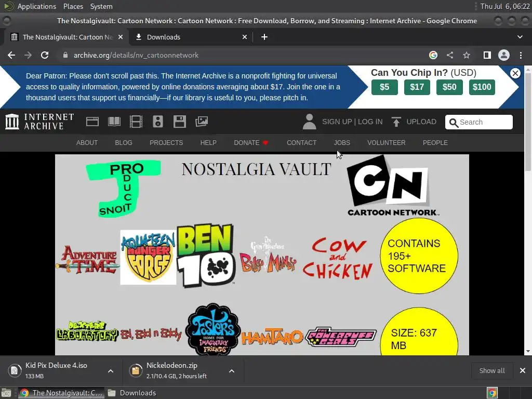Viewport: 532px width, 399px height.
Task: Open the BLOG nav link
Action: [124, 143]
